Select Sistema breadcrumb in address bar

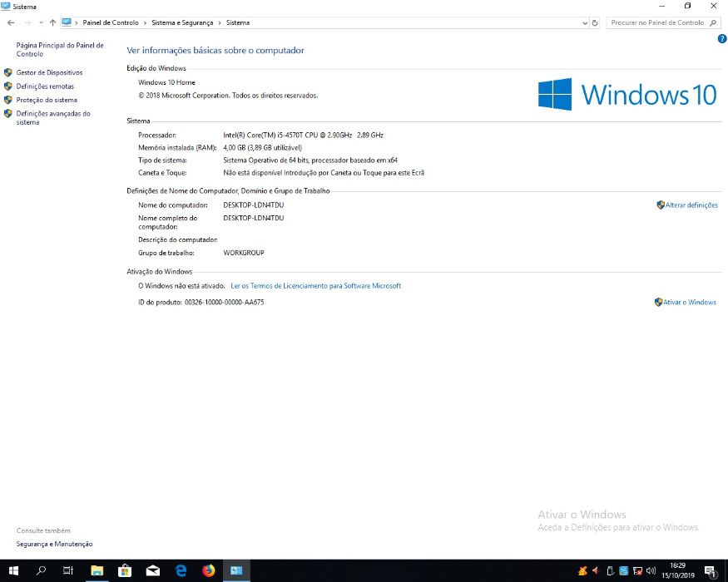pos(238,22)
